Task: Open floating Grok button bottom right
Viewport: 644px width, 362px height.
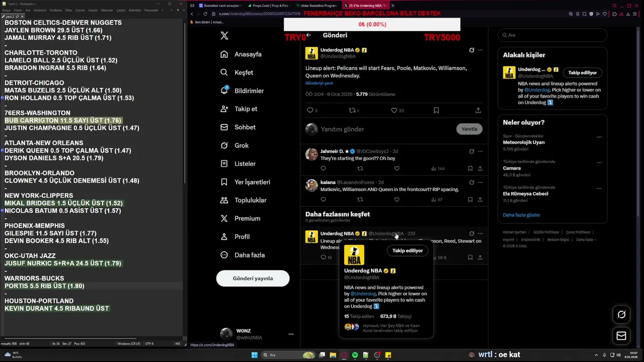Action: (x=621, y=315)
